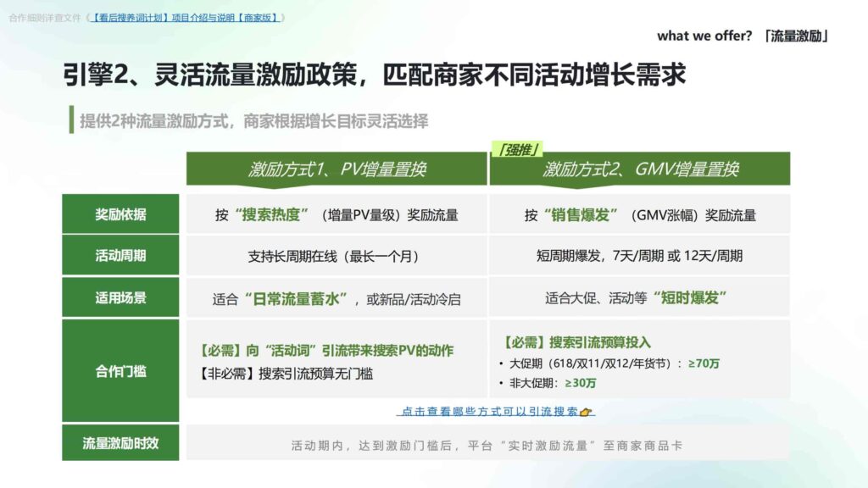Select the 激励方式2、GMV增量置换 header
The width and height of the screenshot is (868, 488).
pyautogui.click(x=641, y=172)
